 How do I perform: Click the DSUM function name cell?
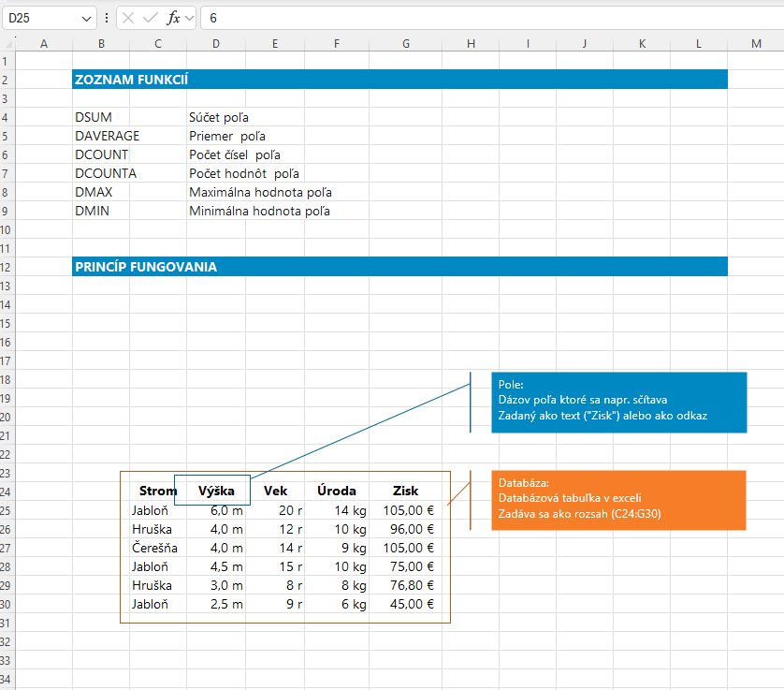[x=94, y=117]
